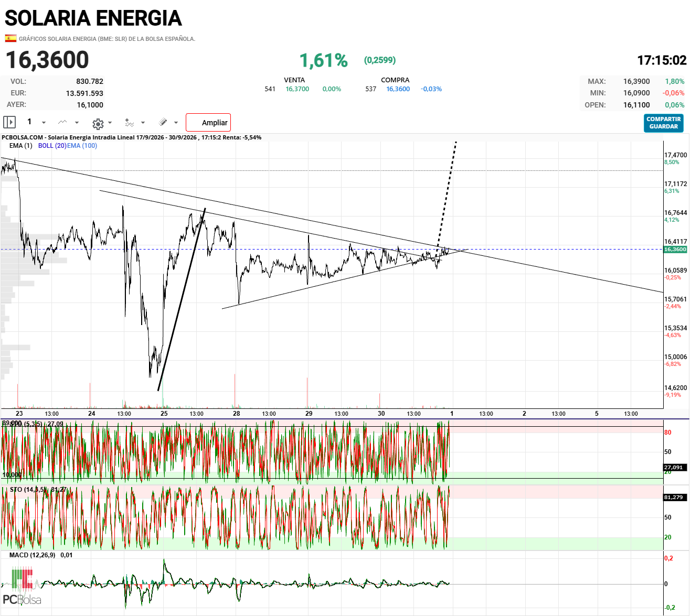Viewport: 691px width, 616px height.
Task: Click the time 17:15:02
Action: pyautogui.click(x=662, y=60)
